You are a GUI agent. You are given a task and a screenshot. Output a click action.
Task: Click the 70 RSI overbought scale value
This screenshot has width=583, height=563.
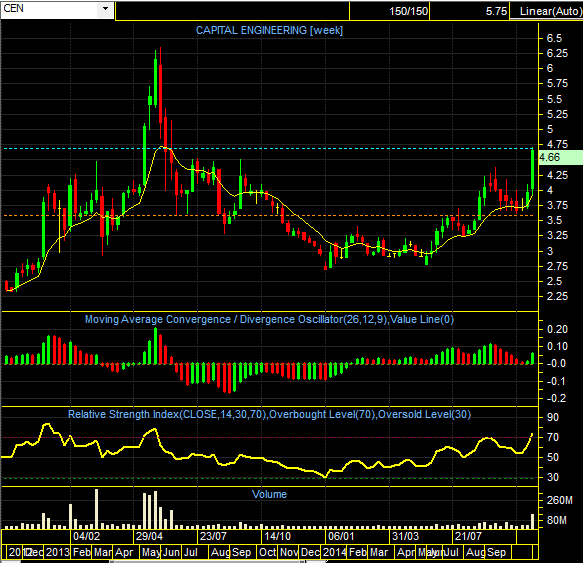click(553, 437)
